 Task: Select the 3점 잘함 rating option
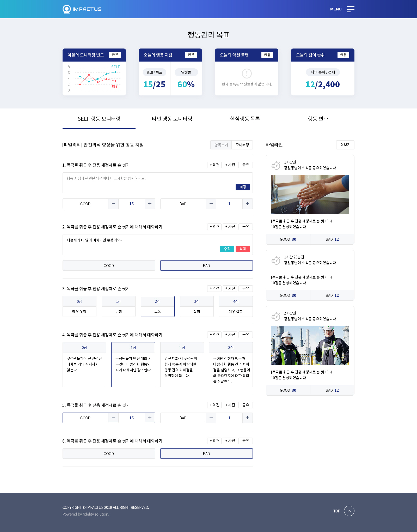pos(197,306)
